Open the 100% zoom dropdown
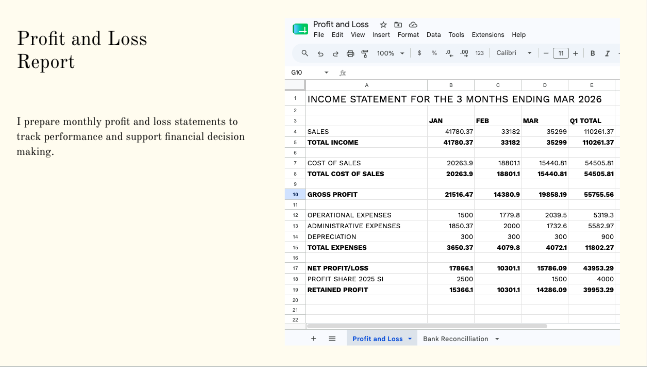Screen dimensions: 647x367 [x=390, y=53]
